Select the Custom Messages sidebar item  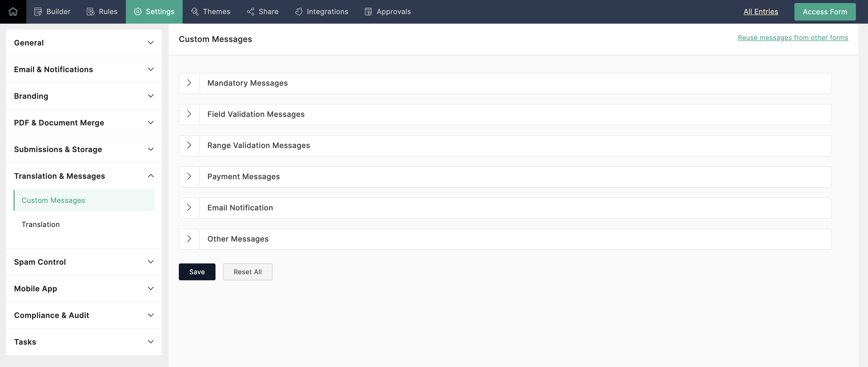53,200
